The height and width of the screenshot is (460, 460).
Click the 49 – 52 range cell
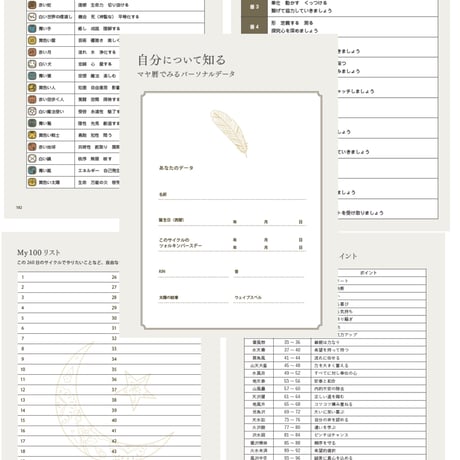(292, 373)
